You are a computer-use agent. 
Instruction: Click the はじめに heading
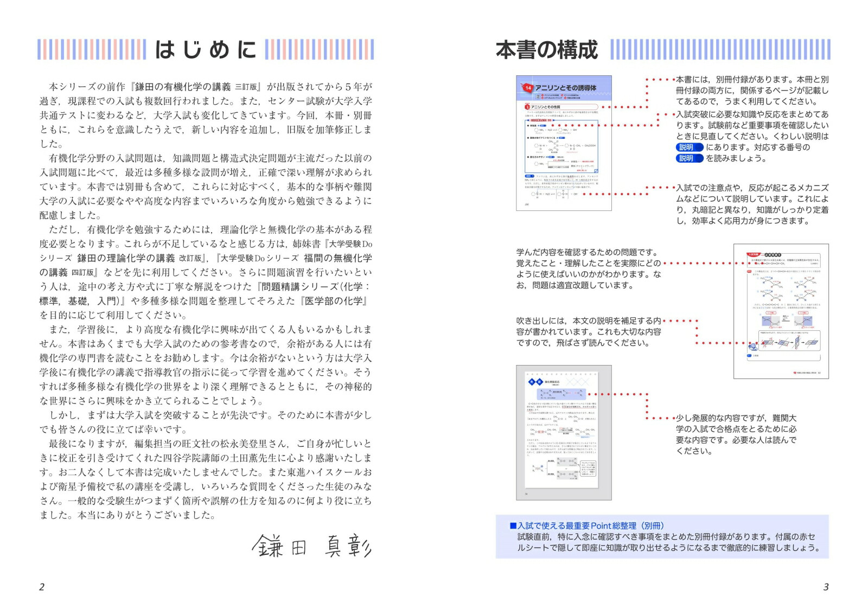tap(206, 49)
